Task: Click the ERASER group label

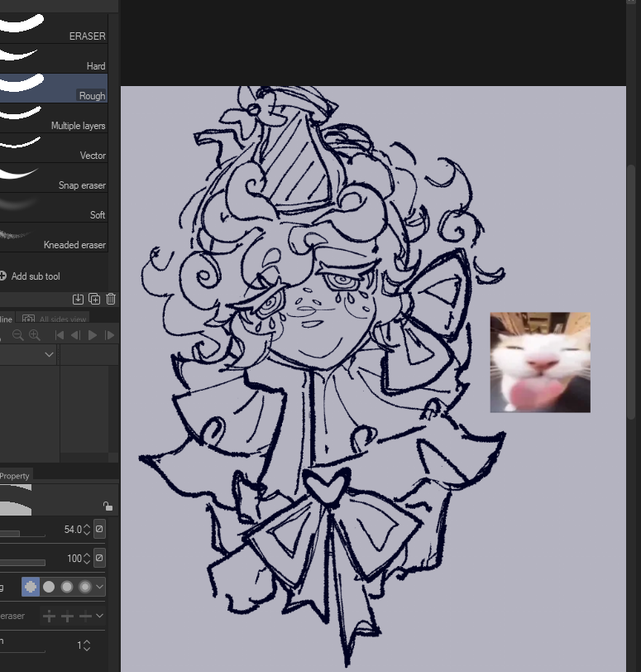Action: pyautogui.click(x=87, y=36)
